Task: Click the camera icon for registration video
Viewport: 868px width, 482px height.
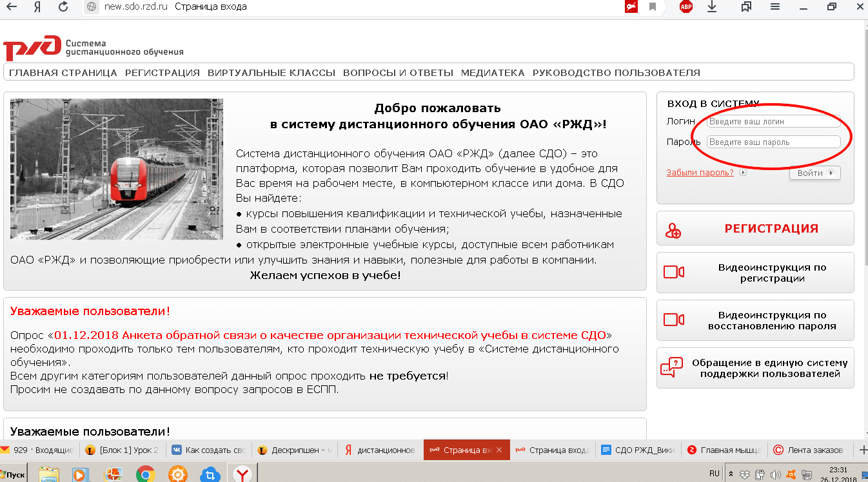Action: tap(674, 272)
